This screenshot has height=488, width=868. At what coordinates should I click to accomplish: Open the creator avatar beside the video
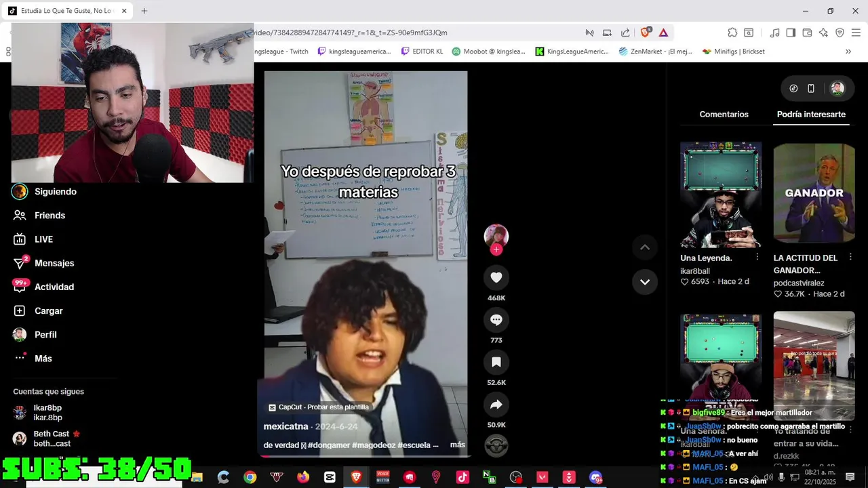click(496, 236)
